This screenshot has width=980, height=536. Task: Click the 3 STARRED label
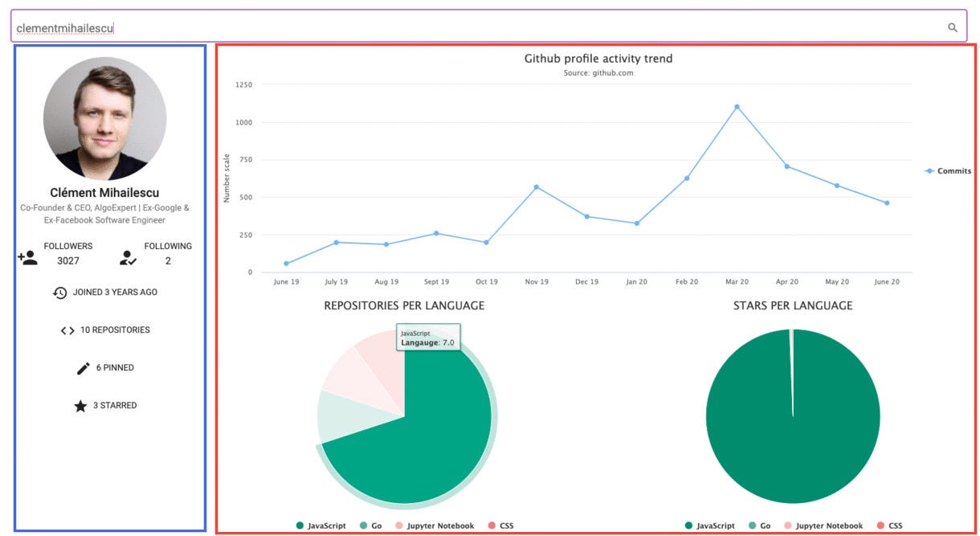click(115, 406)
